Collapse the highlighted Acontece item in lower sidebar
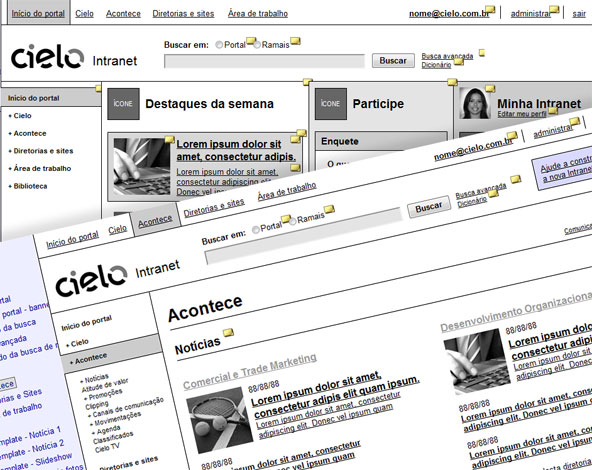Screen dimensions: 592x470 tap(111, 354)
